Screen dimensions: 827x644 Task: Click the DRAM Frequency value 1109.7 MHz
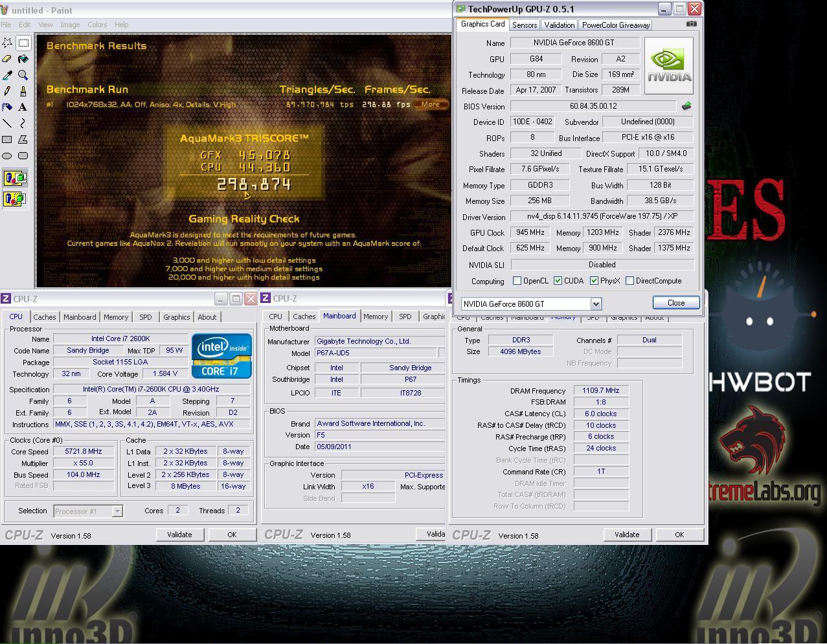pyautogui.click(x=601, y=390)
